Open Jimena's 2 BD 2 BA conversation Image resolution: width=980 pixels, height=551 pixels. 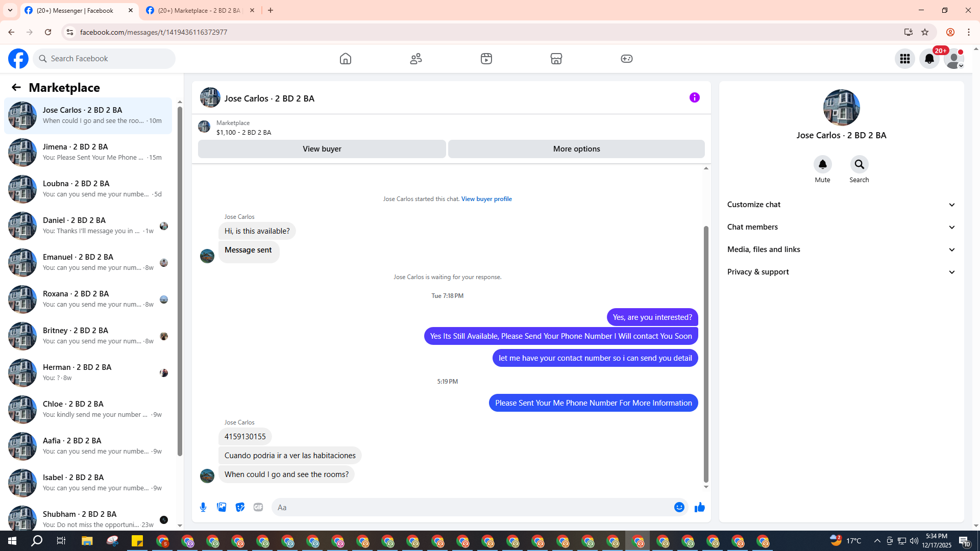(x=88, y=152)
